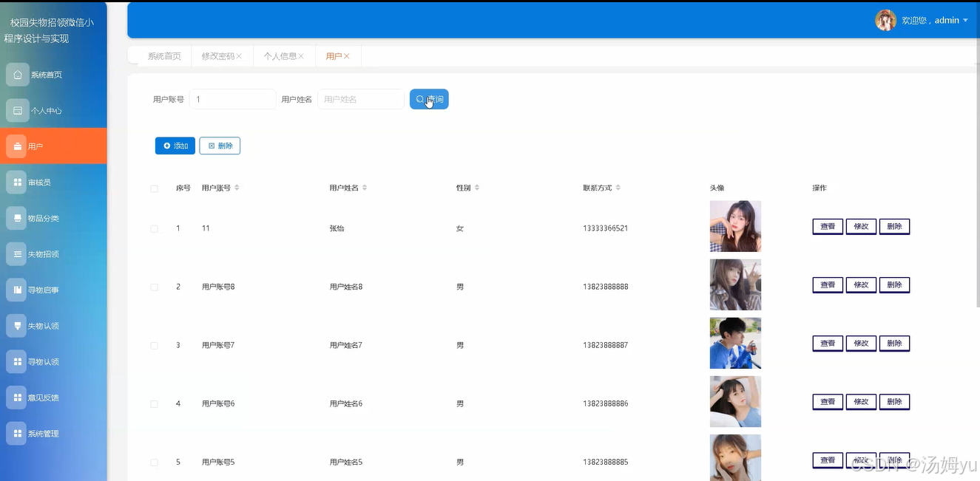This screenshot has width=980, height=481.
Task: Click phone number 13333366521
Action: tap(606, 228)
